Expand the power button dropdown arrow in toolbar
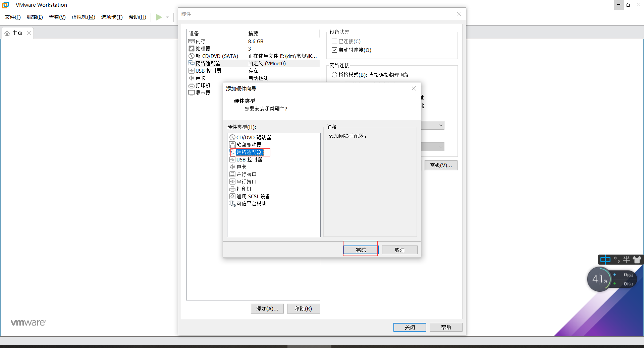Screen dimensions: 644x348 pos(167,17)
